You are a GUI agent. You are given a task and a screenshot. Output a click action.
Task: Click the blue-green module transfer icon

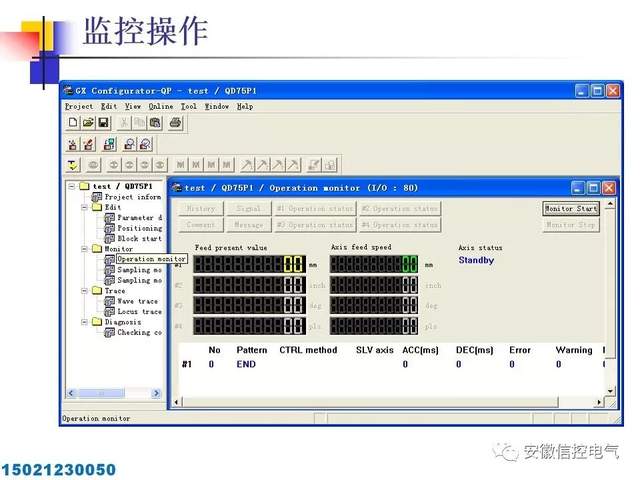pos(109,144)
